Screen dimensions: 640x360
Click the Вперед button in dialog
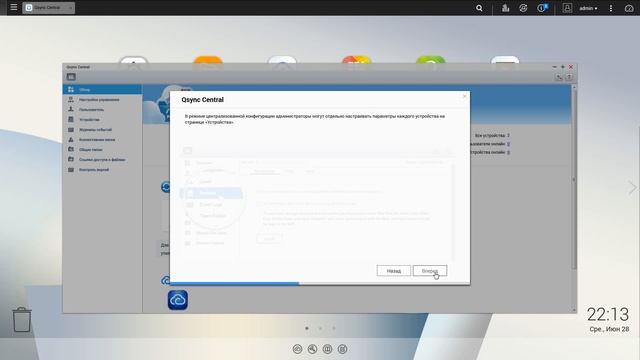pyautogui.click(x=430, y=271)
